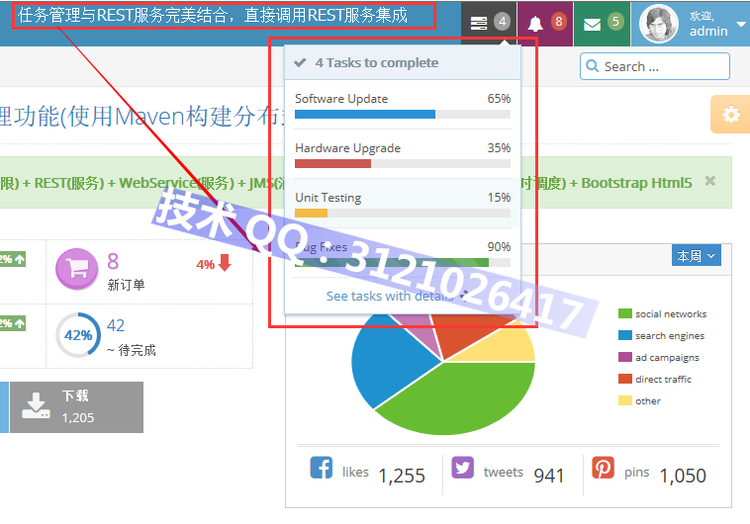Viewport: 750px width, 524px height.
Task: Click the Unit Testing yellow progress bar
Action: coord(311,213)
